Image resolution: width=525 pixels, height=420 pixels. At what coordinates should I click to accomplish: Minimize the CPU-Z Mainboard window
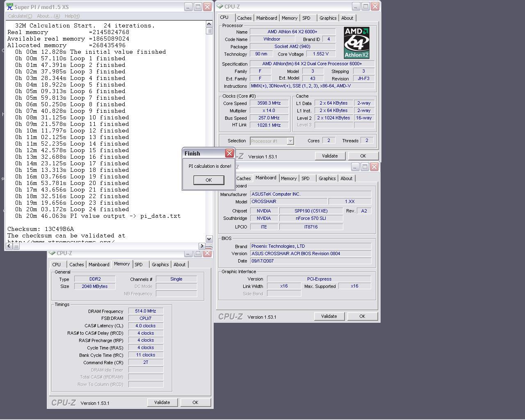pos(355,167)
